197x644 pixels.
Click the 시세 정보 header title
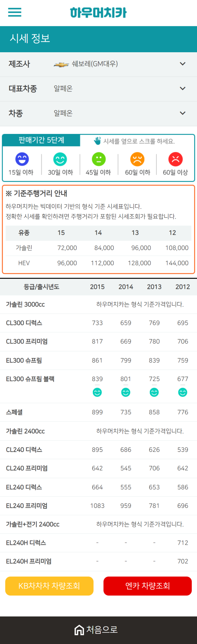tap(30, 38)
